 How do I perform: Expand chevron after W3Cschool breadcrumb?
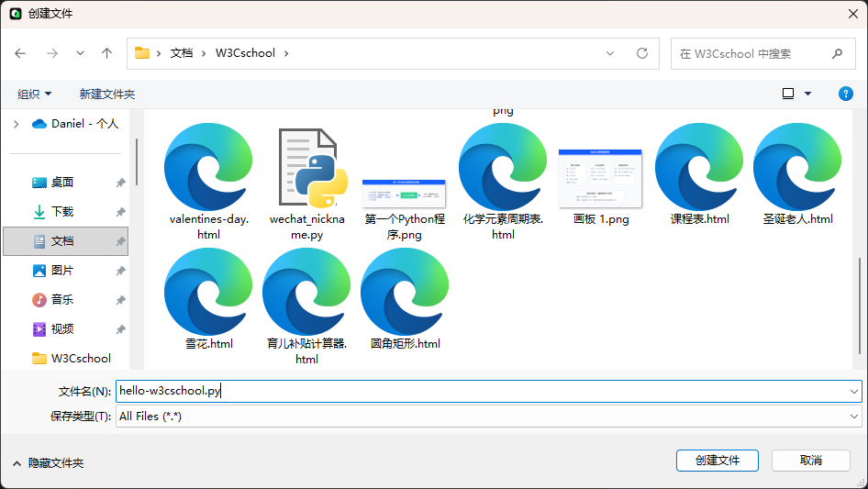tap(286, 53)
